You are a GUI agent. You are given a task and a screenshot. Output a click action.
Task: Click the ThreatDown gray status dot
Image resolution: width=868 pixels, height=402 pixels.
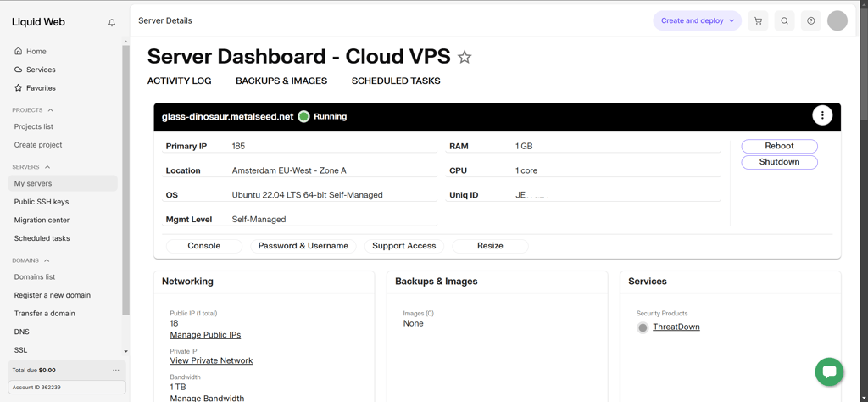(x=643, y=328)
